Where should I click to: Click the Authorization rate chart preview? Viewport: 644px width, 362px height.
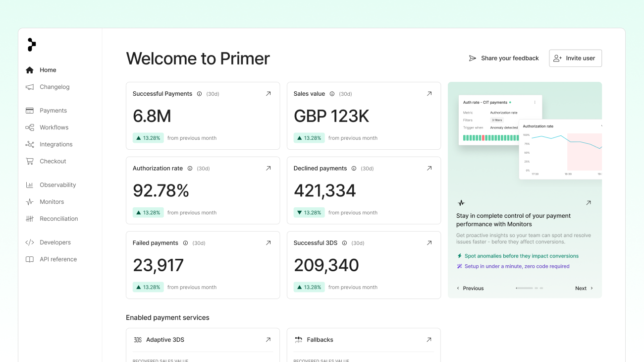pyautogui.click(x=560, y=149)
